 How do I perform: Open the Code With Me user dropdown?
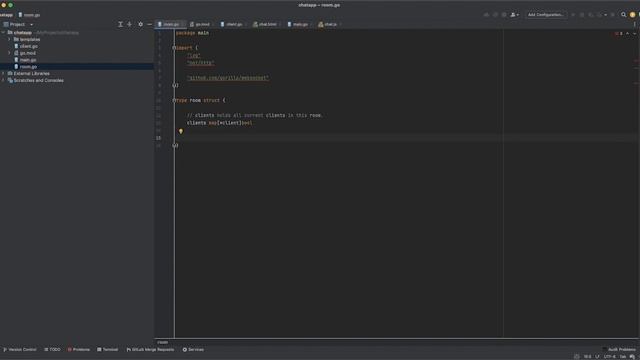[x=514, y=15]
